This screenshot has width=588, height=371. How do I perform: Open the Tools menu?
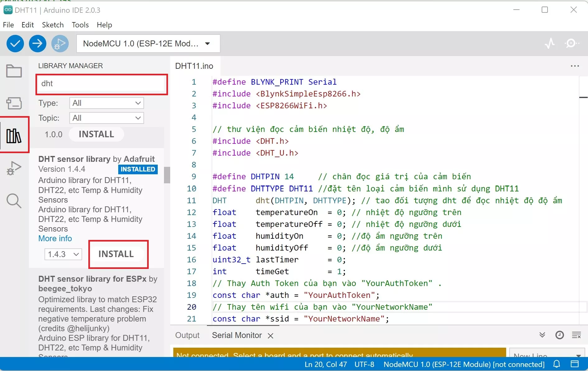click(80, 25)
